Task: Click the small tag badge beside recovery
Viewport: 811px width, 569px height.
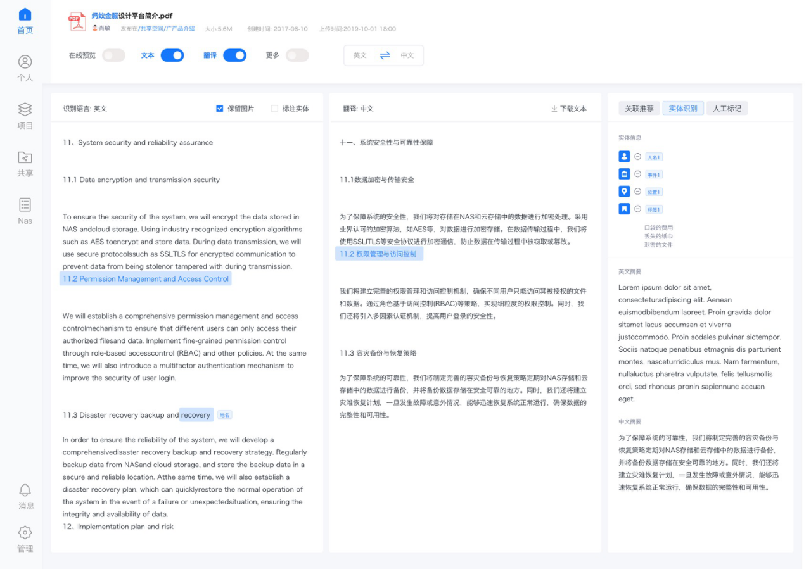Action: tap(224, 415)
